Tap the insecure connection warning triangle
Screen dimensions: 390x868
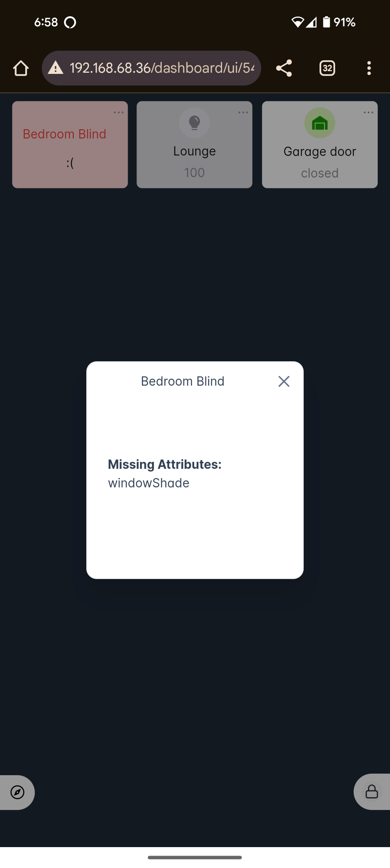pyautogui.click(x=56, y=68)
